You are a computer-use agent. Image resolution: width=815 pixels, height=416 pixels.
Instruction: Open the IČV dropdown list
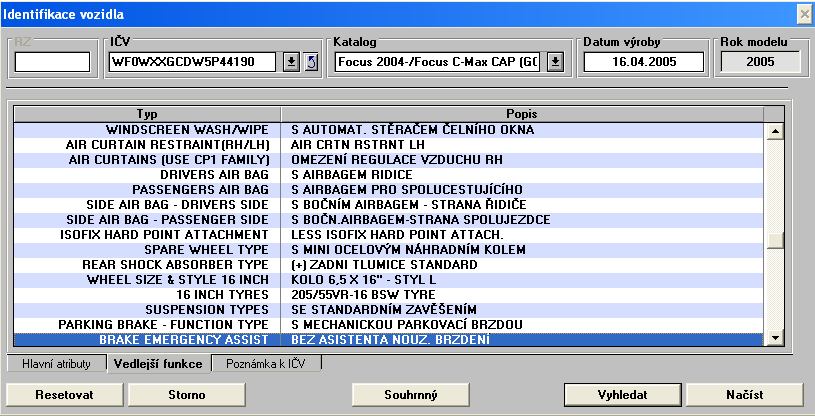pyautogui.click(x=291, y=63)
